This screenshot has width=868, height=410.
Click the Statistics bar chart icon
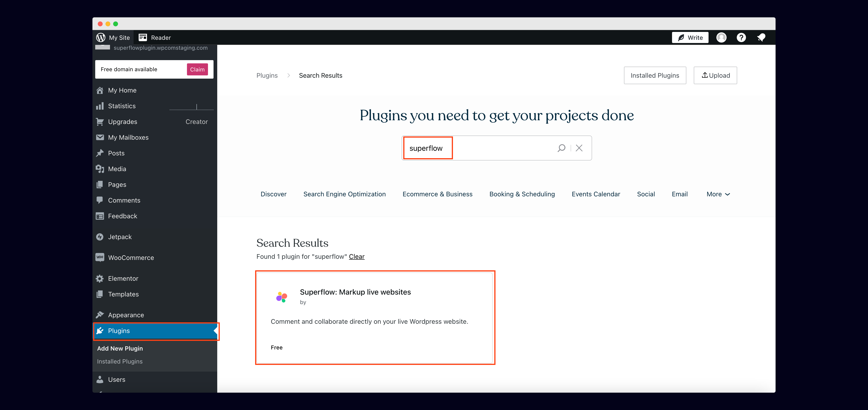[100, 106]
